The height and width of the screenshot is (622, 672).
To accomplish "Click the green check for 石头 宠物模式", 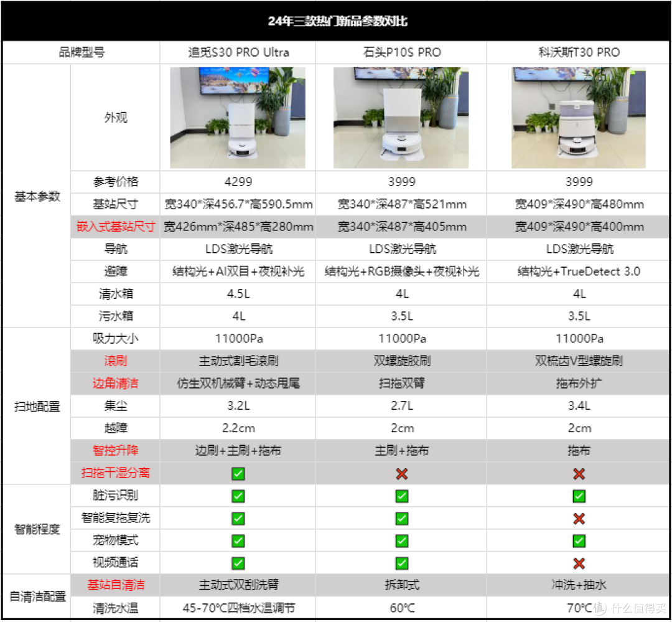I will [401, 540].
